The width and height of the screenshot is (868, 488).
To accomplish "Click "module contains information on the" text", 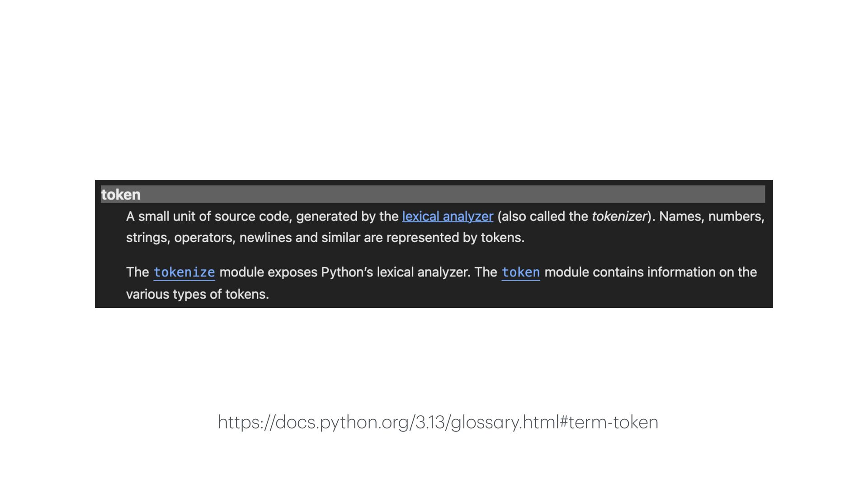I will click(x=651, y=272).
